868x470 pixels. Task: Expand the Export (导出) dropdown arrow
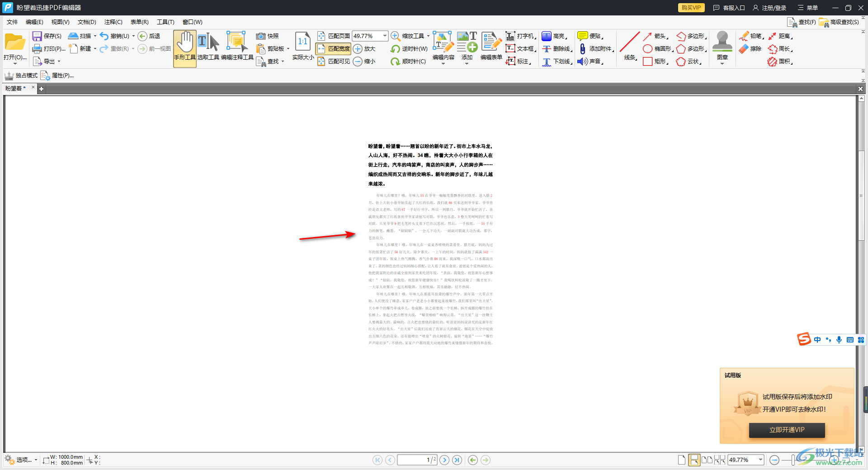click(x=59, y=61)
